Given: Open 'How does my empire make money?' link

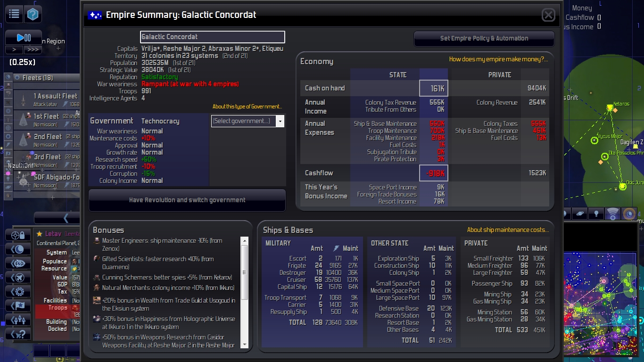Looking at the screenshot, I should 499,59.
